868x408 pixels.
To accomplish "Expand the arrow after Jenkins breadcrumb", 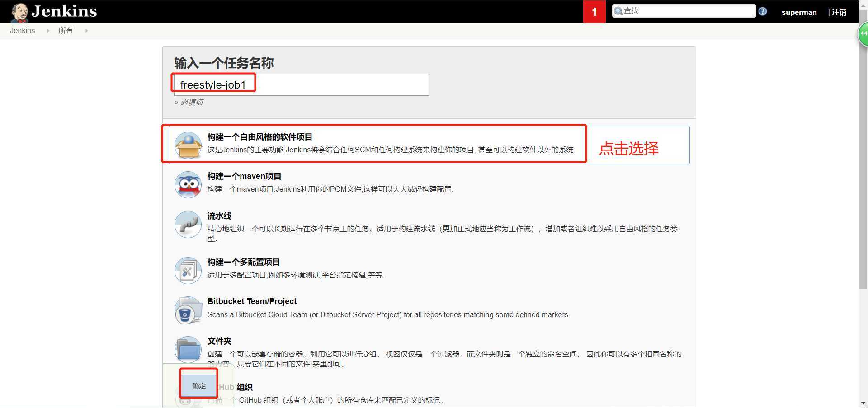I will (x=48, y=31).
